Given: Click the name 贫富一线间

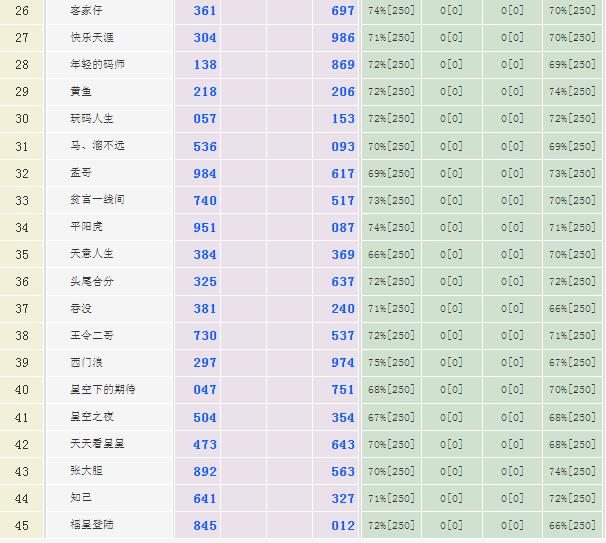Looking at the screenshot, I should point(98,200).
